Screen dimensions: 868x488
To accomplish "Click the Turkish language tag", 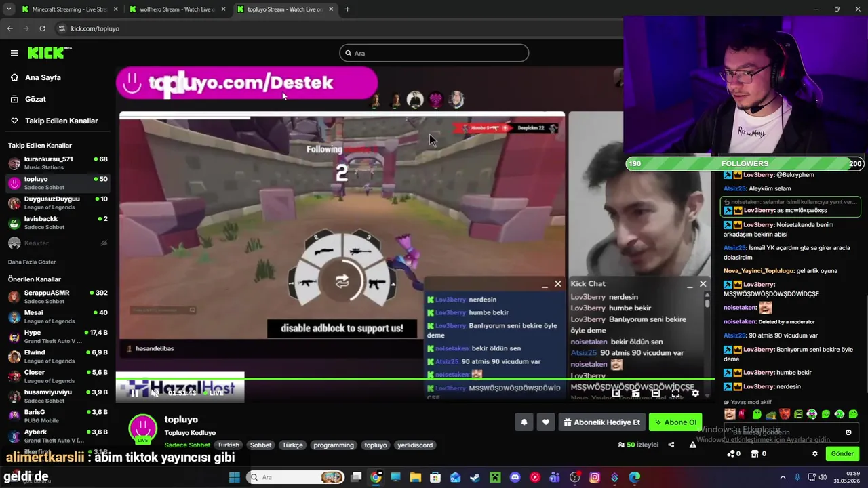I will pos(229,445).
